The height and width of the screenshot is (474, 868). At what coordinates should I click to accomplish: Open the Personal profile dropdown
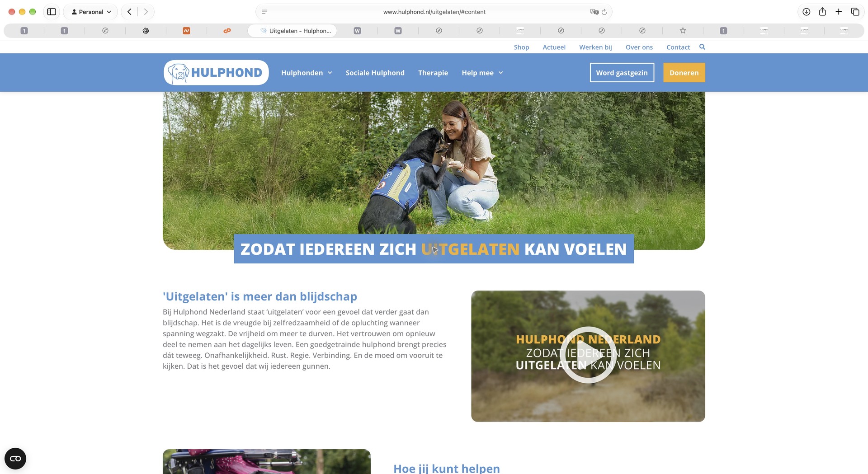[x=91, y=12]
